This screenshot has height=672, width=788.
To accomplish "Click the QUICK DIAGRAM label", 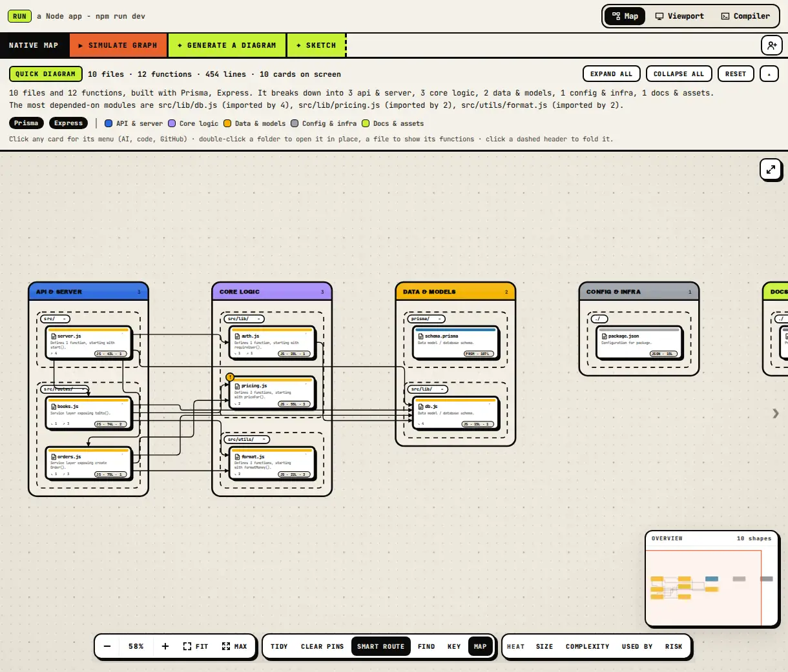I will [x=45, y=74].
